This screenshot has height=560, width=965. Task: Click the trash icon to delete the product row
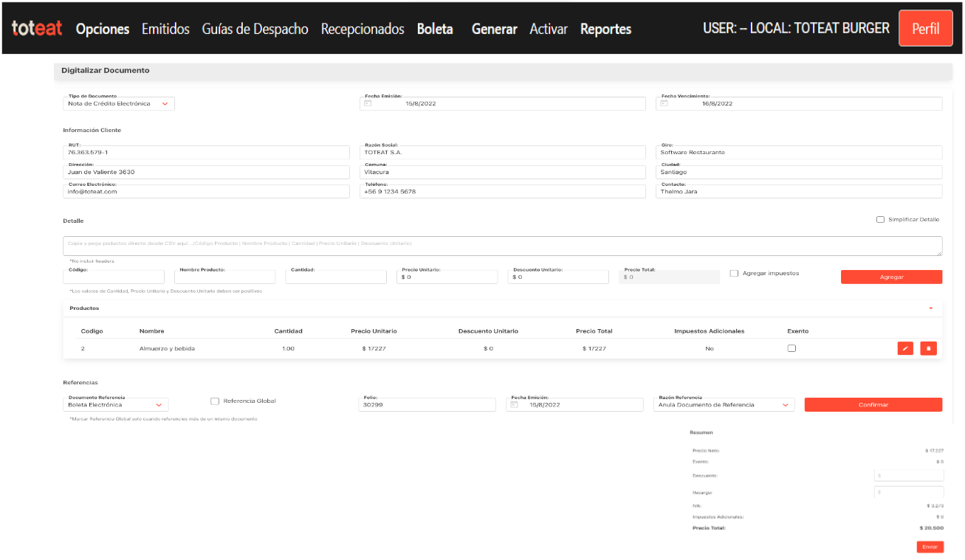(928, 348)
